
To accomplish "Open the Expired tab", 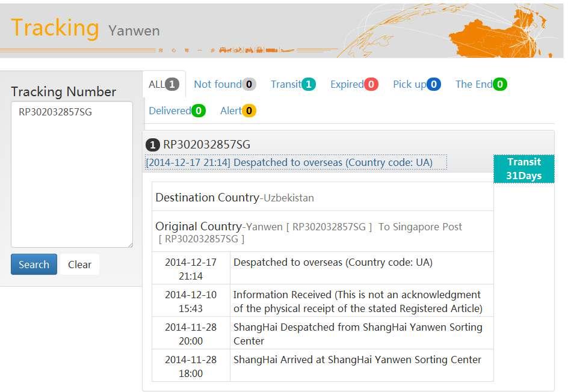I will [354, 84].
